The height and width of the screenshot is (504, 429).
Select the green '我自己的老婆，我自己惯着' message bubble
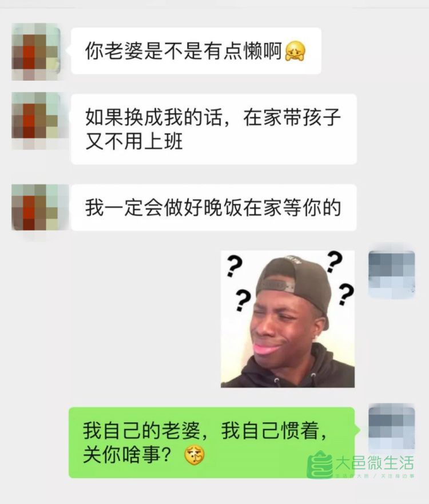(x=212, y=443)
